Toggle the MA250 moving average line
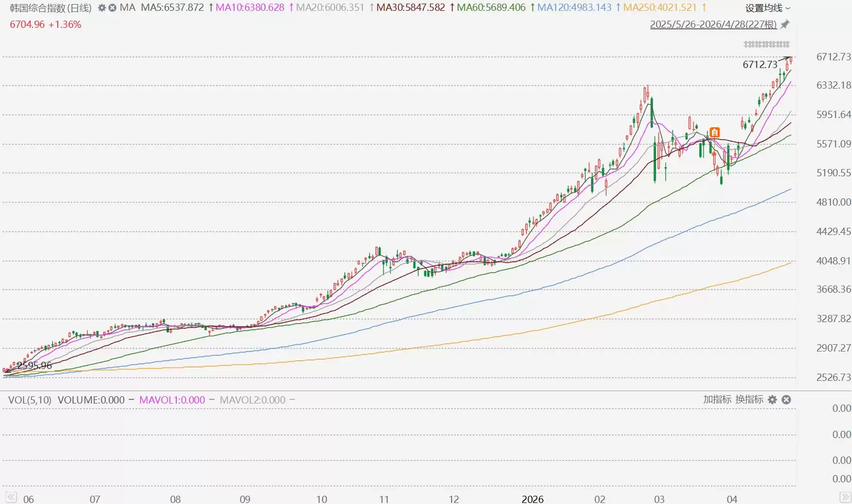Image resolution: width=852 pixels, height=504 pixels. pyautogui.click(x=660, y=8)
